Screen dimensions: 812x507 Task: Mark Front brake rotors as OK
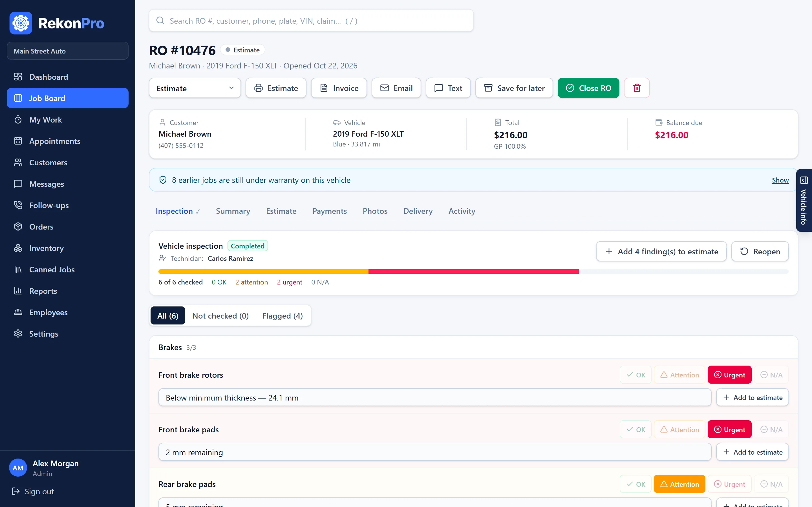click(636, 375)
